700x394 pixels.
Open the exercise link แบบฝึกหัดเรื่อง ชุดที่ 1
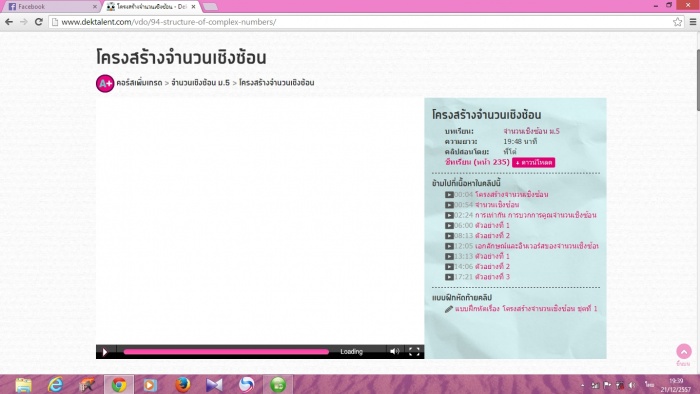point(526,309)
